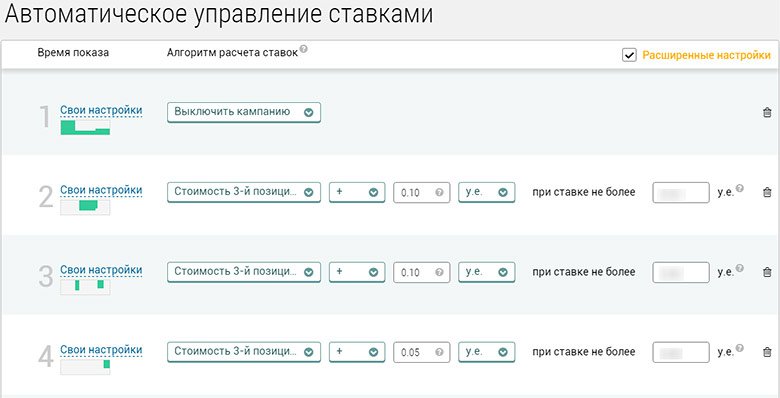Open the plus sign dropdown in rule 3

point(357,272)
